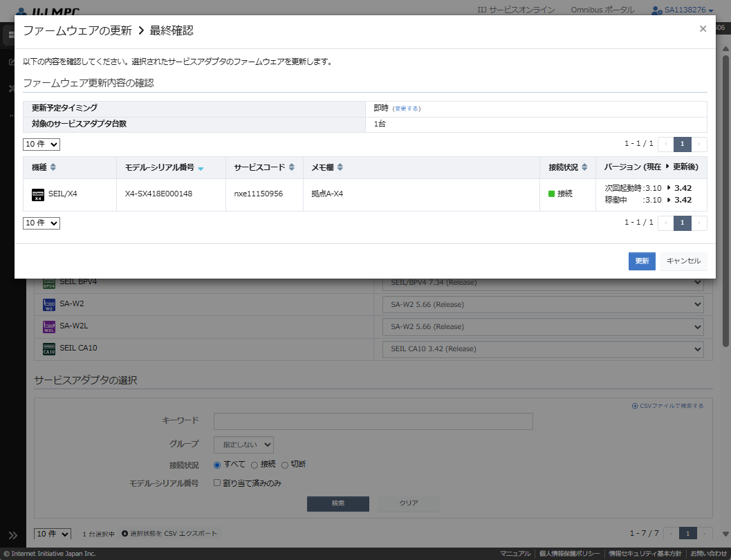Screen dimensions: 731x560
Task: Click scrollbar up arrow at page top
Action: pos(725,48)
